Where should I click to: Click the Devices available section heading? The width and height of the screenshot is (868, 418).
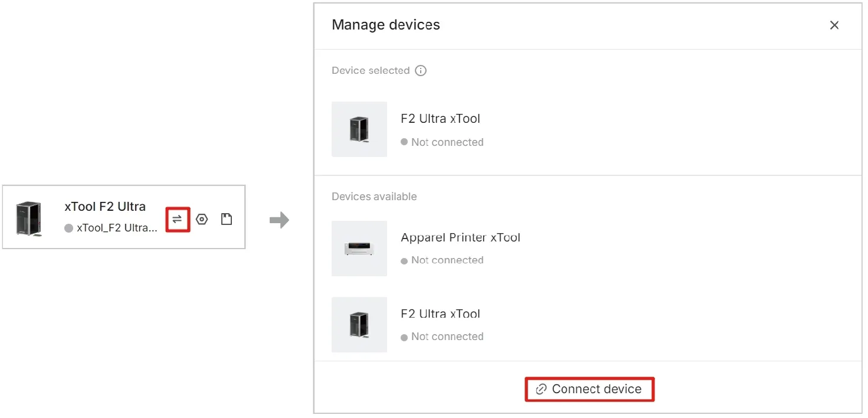click(x=374, y=197)
